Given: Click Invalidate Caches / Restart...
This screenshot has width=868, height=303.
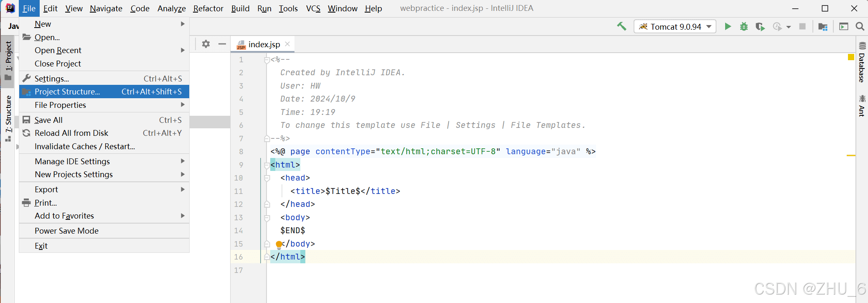Looking at the screenshot, I should click(85, 146).
